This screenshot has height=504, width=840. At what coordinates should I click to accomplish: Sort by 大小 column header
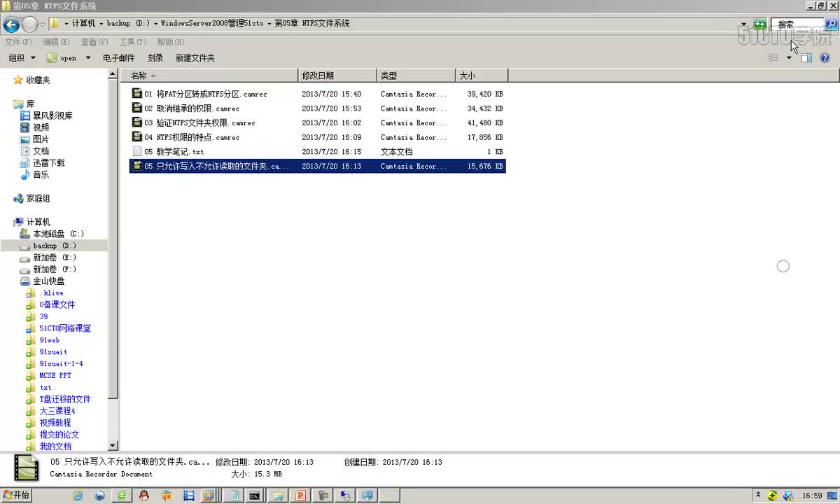482,76
